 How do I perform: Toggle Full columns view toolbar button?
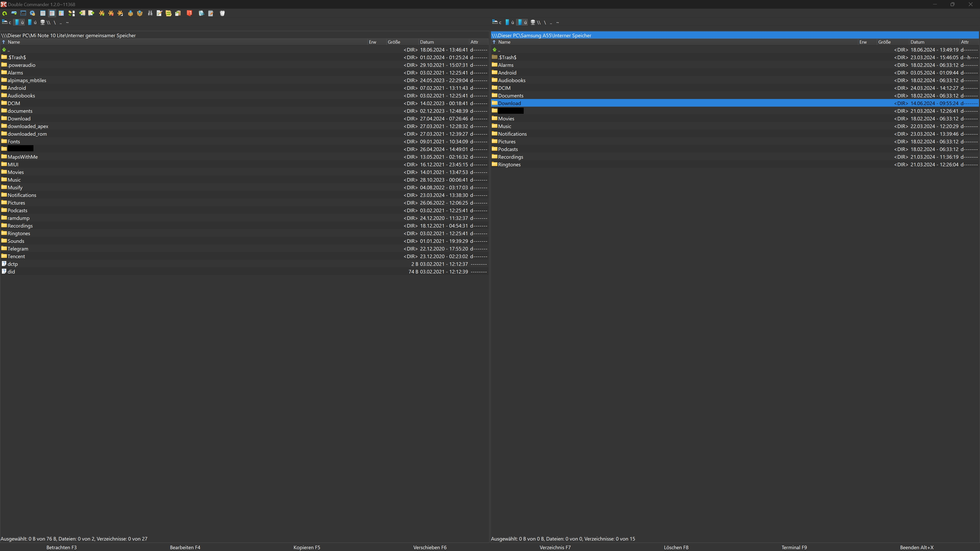(52, 13)
